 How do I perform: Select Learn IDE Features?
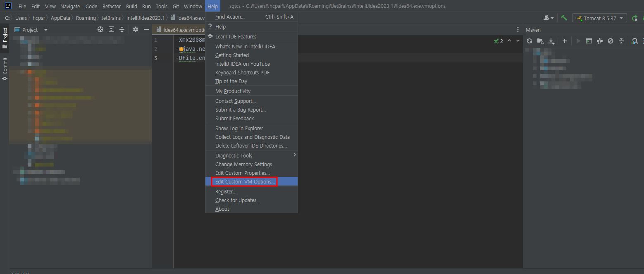click(251, 36)
